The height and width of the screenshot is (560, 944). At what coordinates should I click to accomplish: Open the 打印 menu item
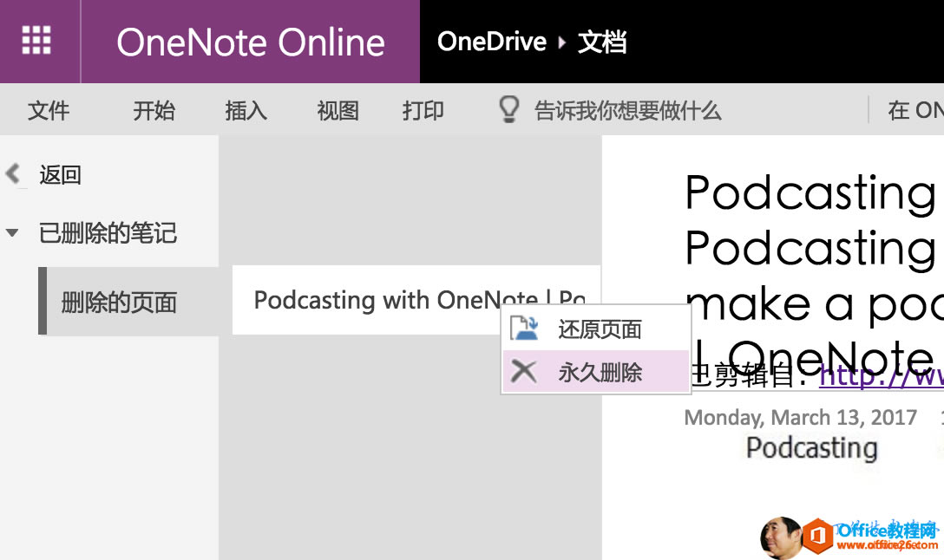click(423, 109)
